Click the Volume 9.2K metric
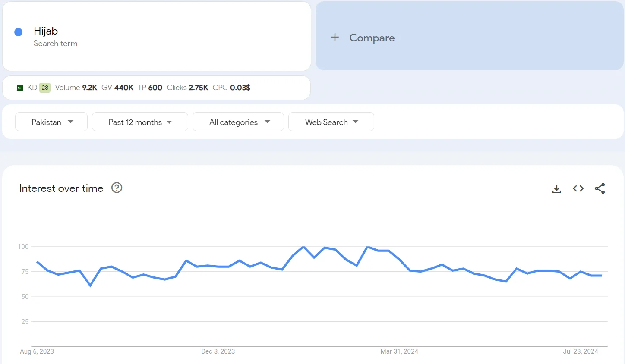Viewport: 625px width, 364px height. pyautogui.click(x=76, y=87)
